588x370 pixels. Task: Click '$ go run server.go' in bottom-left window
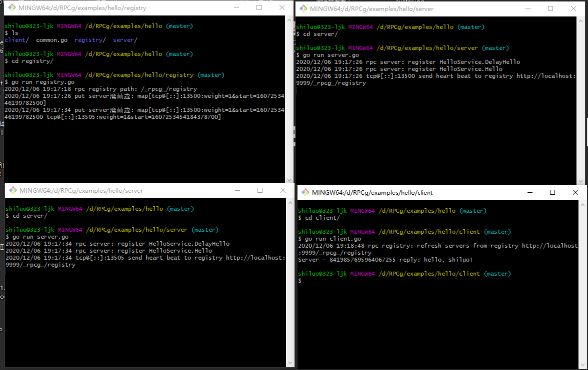(37, 237)
